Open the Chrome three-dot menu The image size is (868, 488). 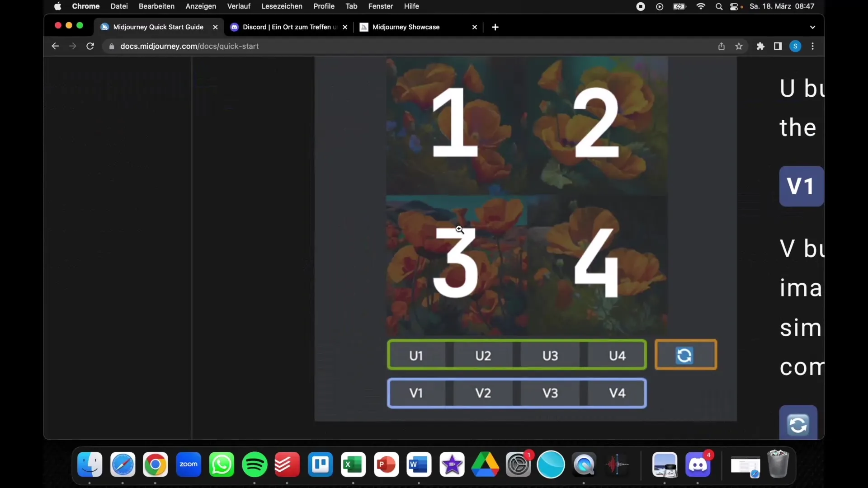tap(812, 46)
